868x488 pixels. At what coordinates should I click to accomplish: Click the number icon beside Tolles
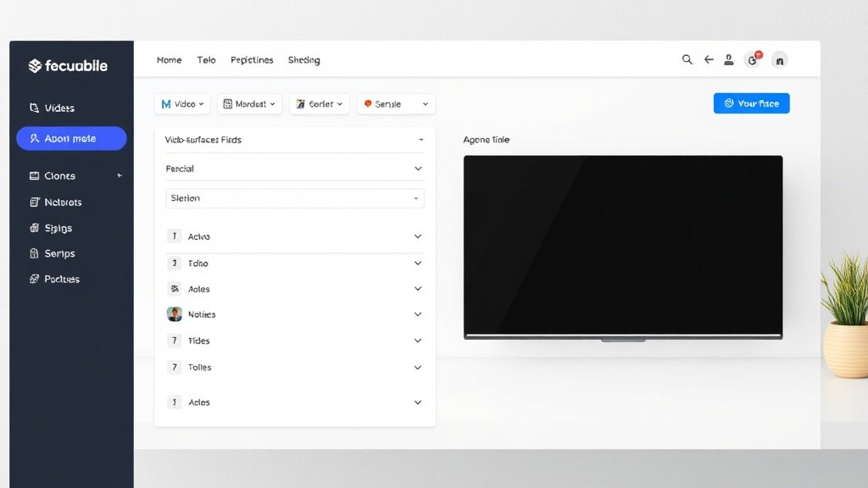tap(175, 367)
